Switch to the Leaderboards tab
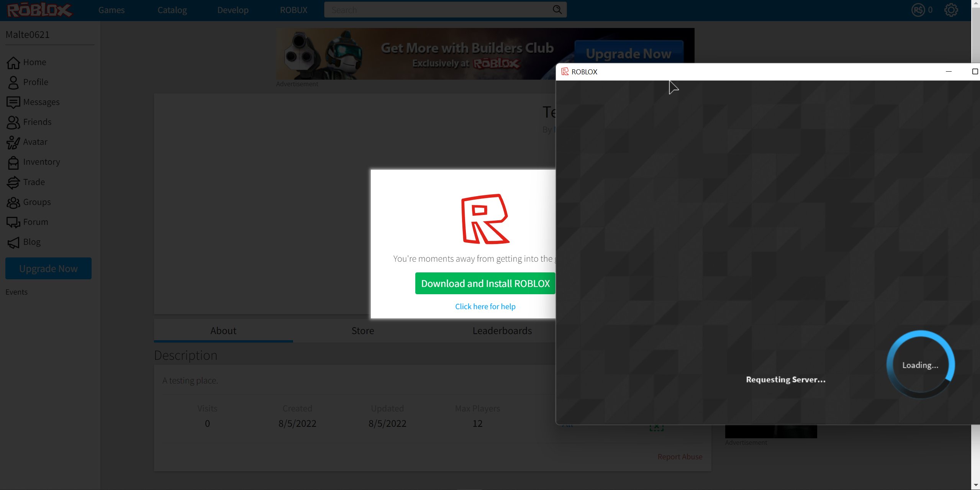This screenshot has height=490, width=980. click(502, 331)
